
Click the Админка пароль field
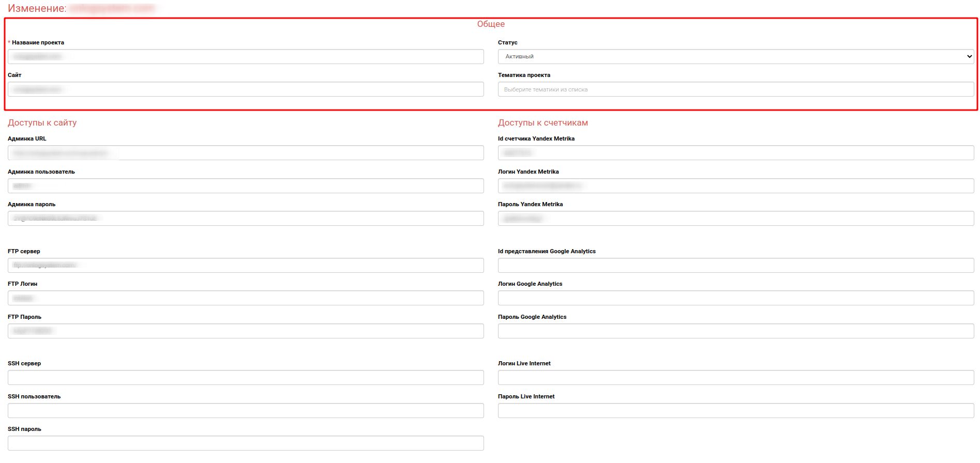[x=246, y=219]
